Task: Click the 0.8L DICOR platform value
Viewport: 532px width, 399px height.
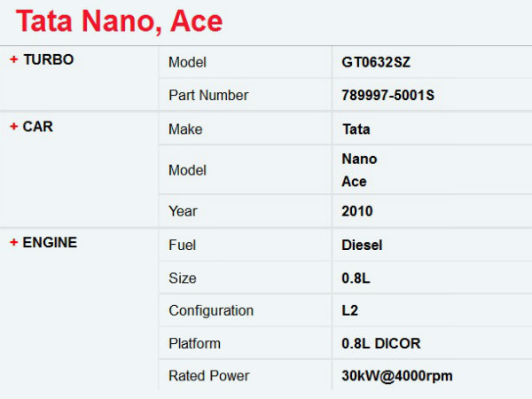Action: (380, 344)
